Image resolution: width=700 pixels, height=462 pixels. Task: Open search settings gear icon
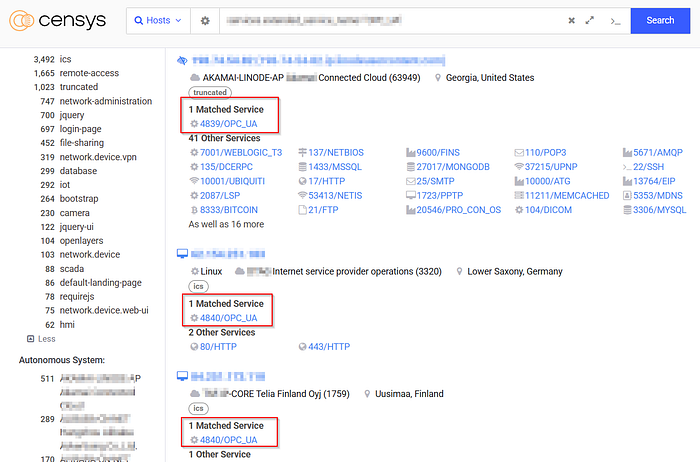pyautogui.click(x=205, y=21)
